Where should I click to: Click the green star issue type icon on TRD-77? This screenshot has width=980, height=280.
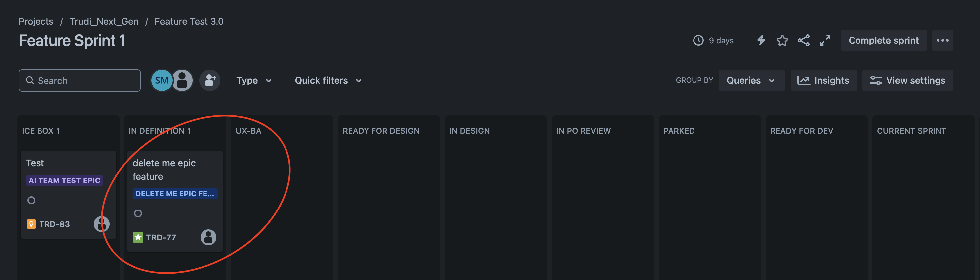(138, 237)
